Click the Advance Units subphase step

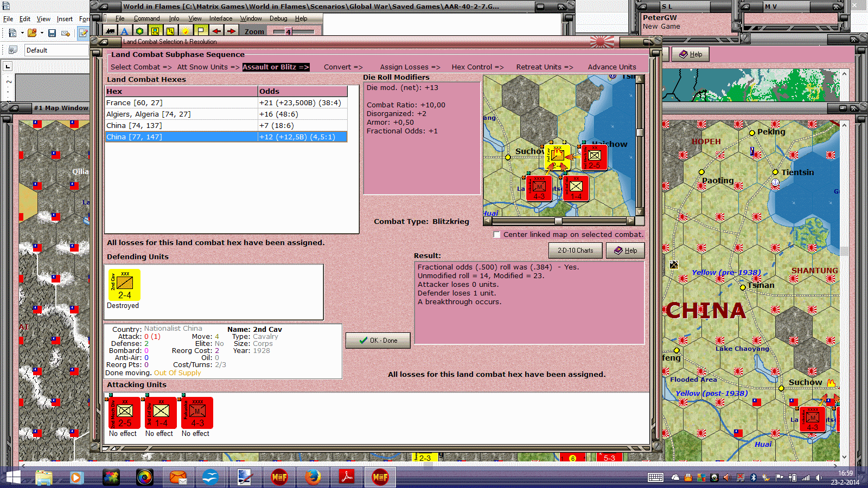pos(612,67)
